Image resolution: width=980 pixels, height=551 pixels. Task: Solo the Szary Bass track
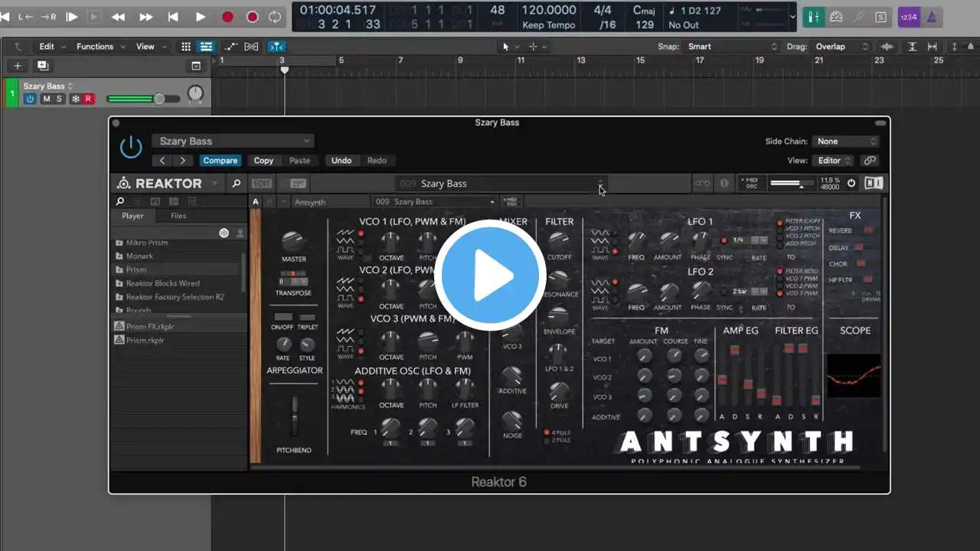pyautogui.click(x=59, y=99)
